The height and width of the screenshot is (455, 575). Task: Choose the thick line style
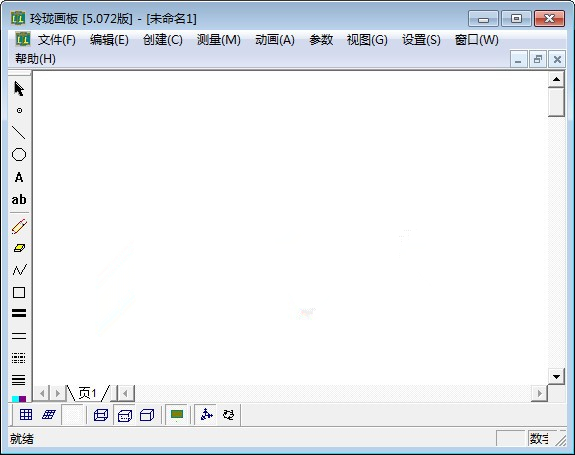19,313
